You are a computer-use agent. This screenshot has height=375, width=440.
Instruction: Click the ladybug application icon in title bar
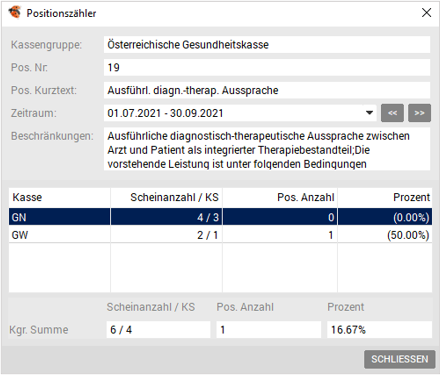pos(15,13)
